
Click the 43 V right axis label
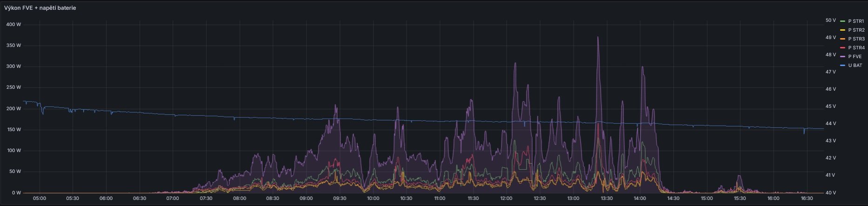(x=831, y=141)
